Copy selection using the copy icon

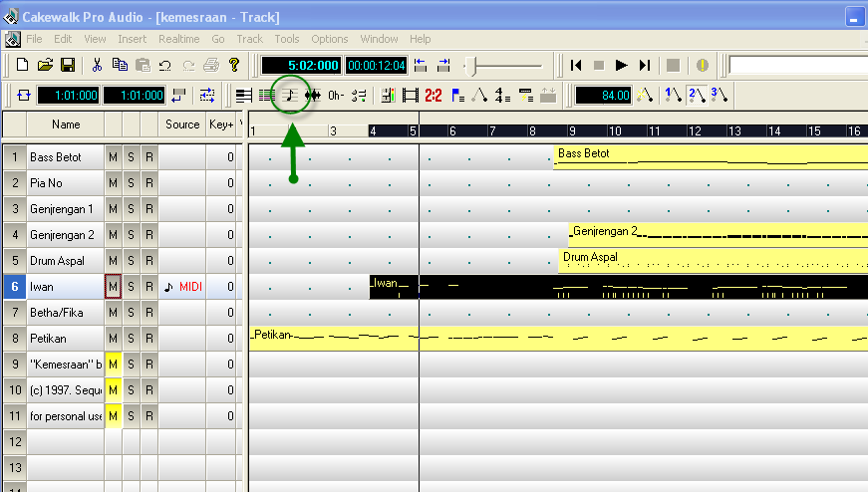(x=120, y=66)
